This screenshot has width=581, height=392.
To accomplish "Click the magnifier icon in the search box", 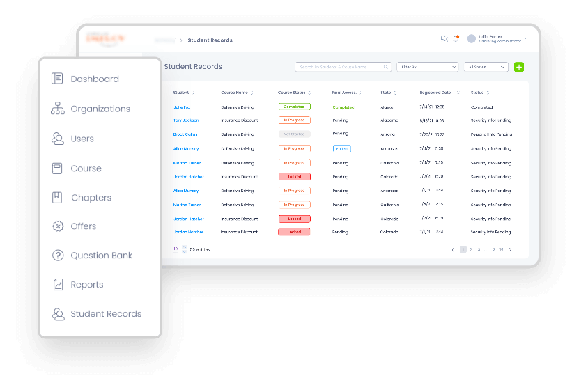I will [385, 67].
